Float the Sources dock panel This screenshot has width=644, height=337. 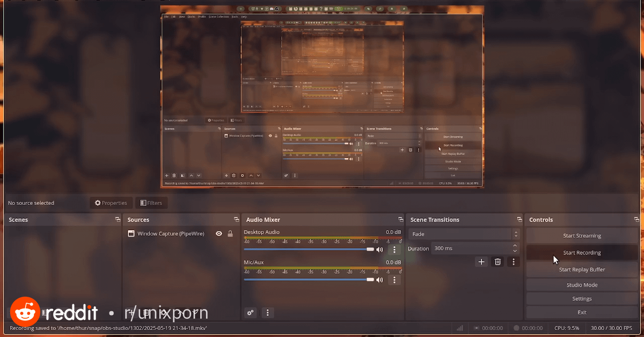click(x=236, y=219)
